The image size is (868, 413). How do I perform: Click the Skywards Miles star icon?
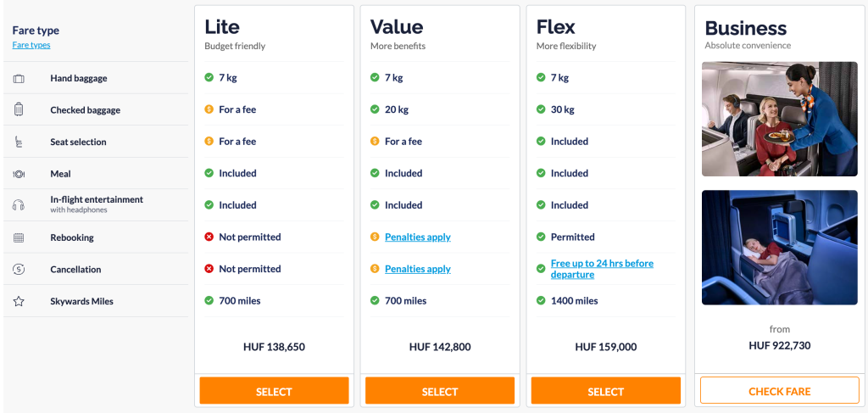tap(19, 301)
